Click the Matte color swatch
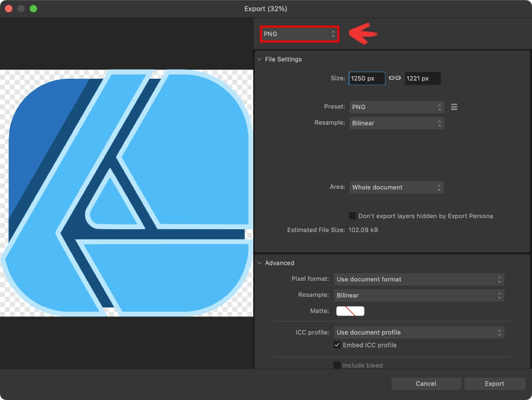 click(350, 311)
